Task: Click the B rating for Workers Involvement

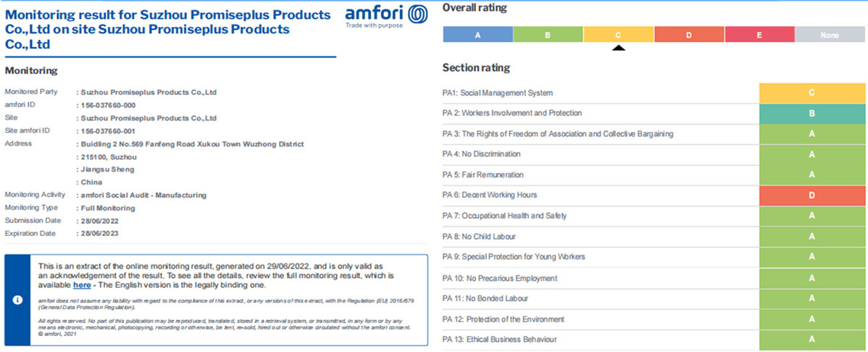Action: tap(812, 113)
